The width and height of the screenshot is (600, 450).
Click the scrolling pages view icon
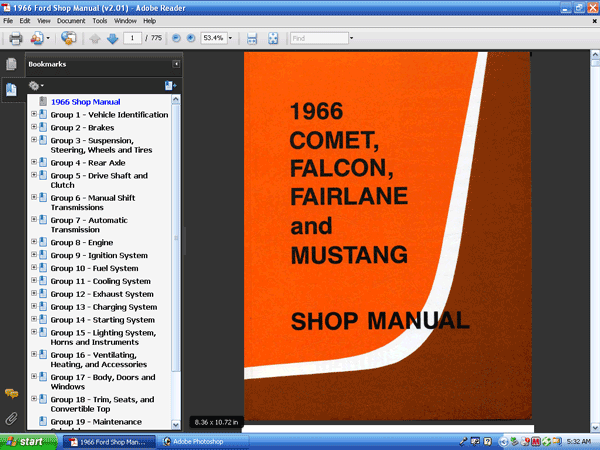coord(252,38)
